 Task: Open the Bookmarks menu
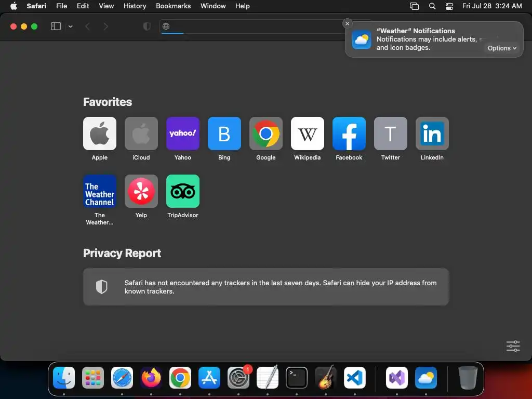[173, 6]
